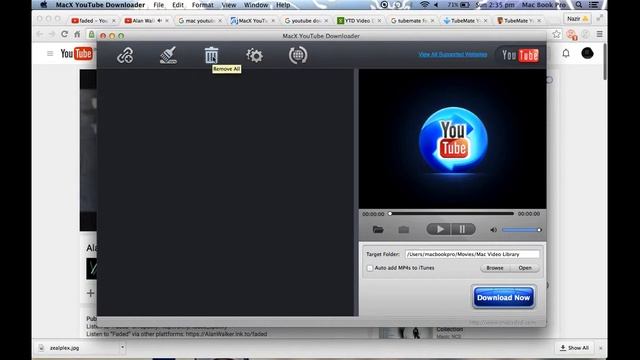The width and height of the screenshot is (640, 360).
Task: Click the AlanWalker.lnk.to/faded link
Action: [227, 334]
